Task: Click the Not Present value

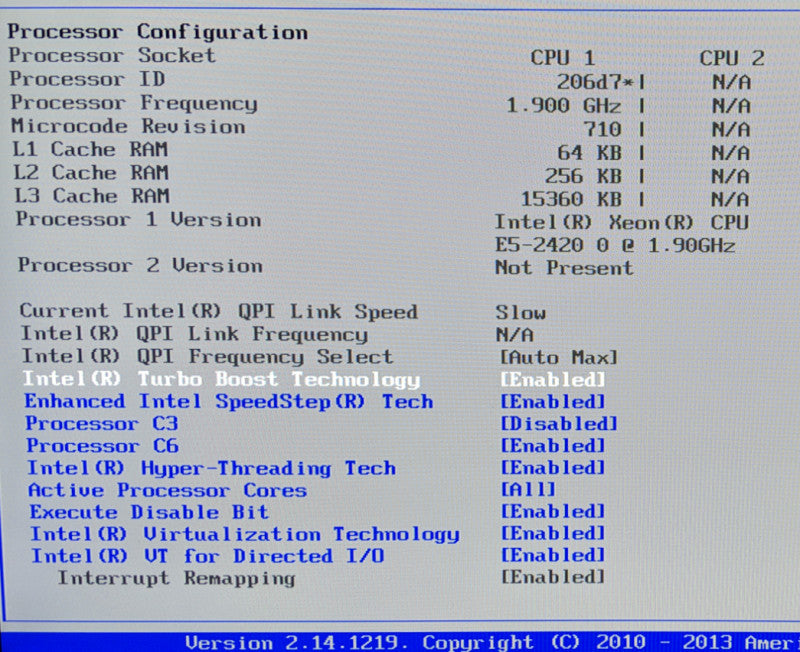Action: tap(564, 268)
